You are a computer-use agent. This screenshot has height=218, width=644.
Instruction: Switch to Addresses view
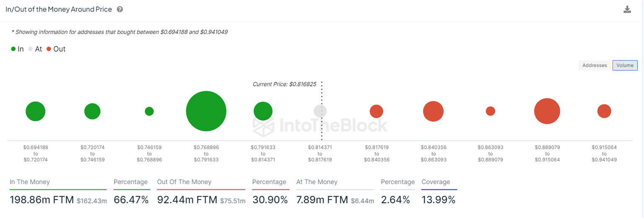595,65
